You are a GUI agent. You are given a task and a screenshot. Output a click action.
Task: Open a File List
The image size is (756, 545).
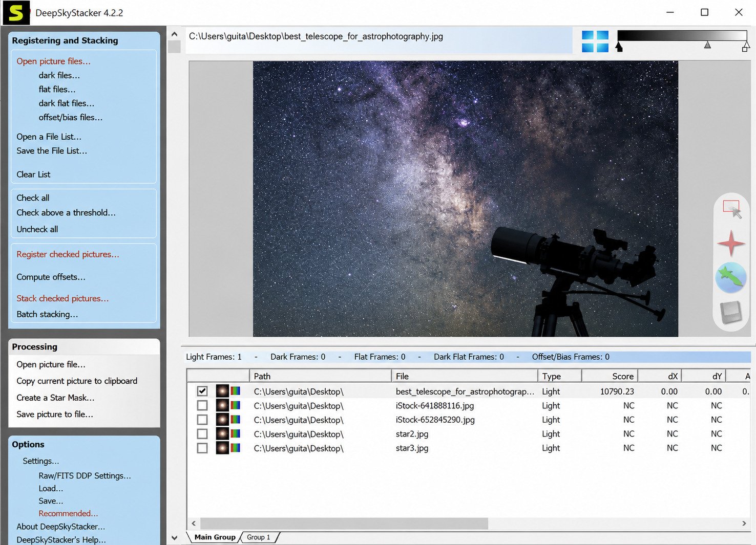[49, 137]
